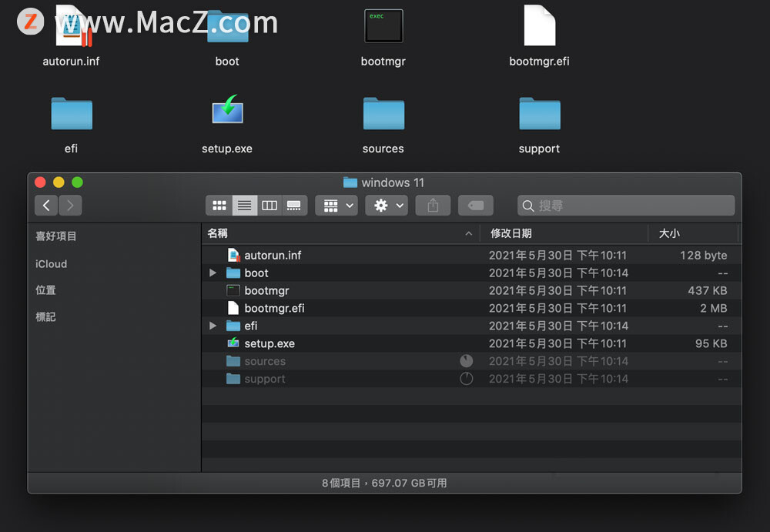Open the gear action menu

point(387,206)
